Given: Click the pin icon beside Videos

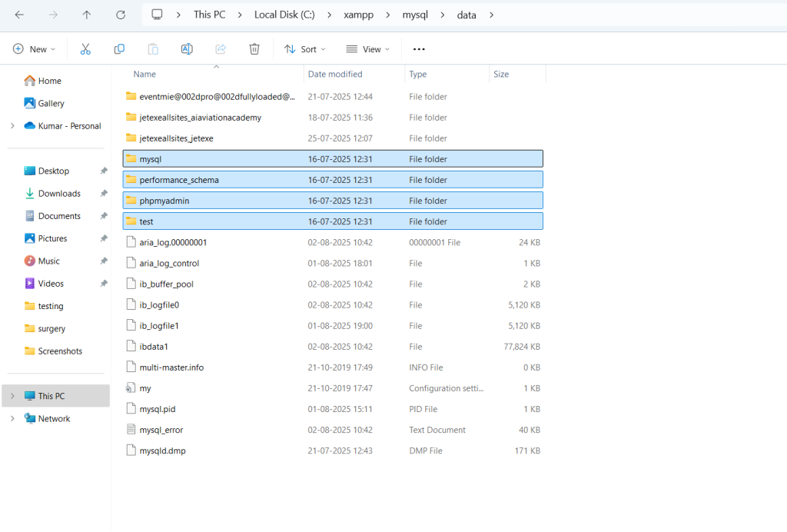Looking at the screenshot, I should click(x=104, y=284).
